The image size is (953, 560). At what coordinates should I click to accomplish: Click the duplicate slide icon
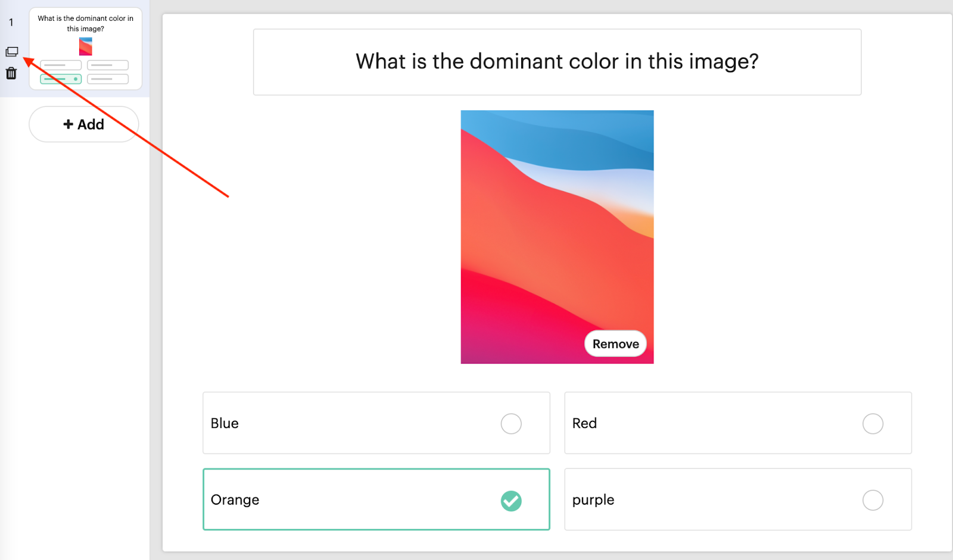coord(12,52)
